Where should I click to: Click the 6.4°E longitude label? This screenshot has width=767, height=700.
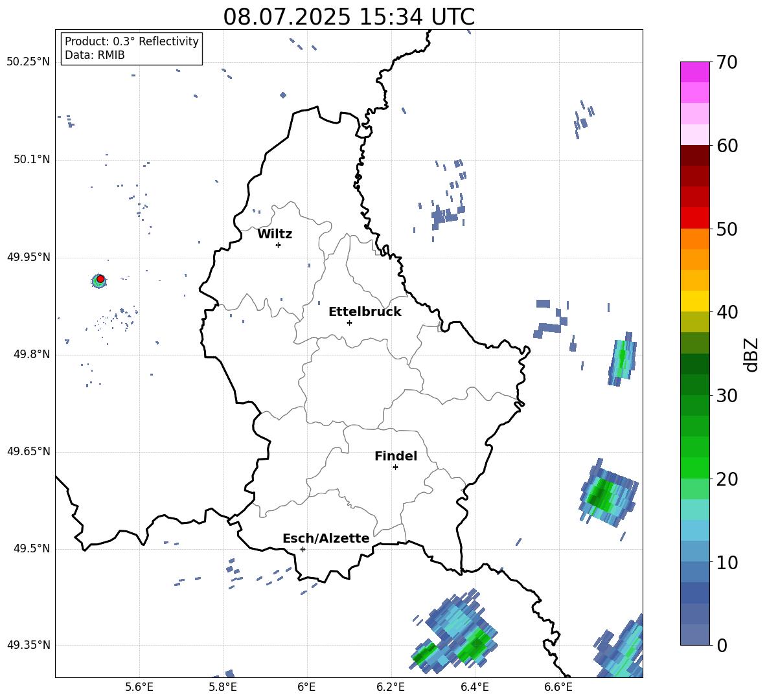(474, 687)
